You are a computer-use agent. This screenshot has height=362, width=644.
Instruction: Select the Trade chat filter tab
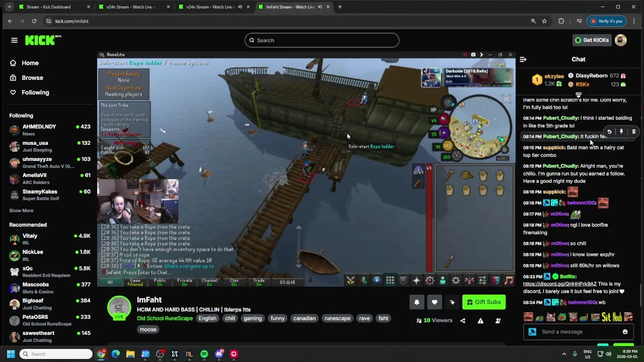(259, 282)
